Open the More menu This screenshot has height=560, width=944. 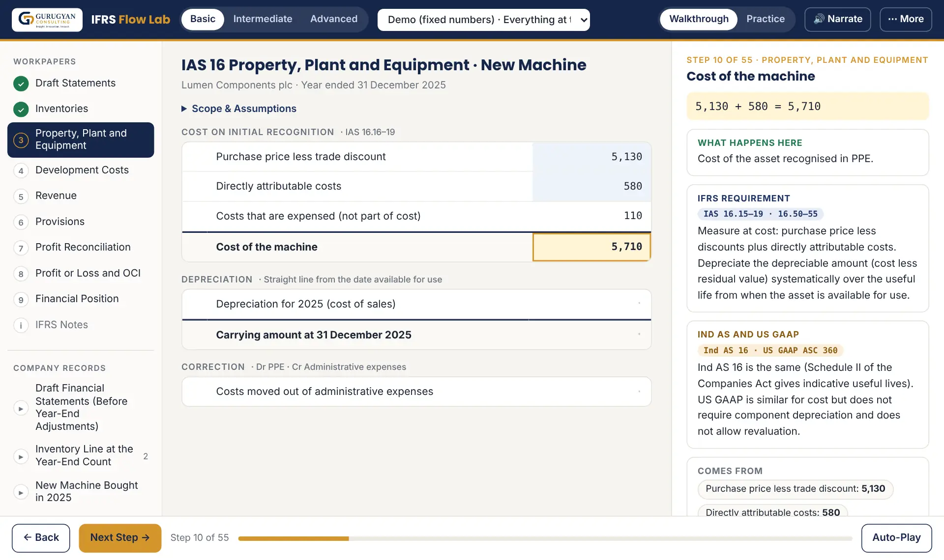906,19
